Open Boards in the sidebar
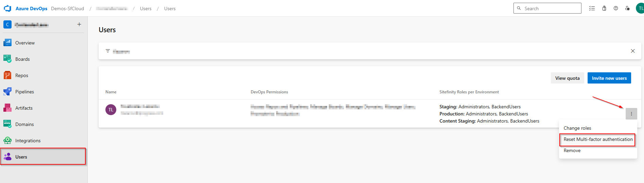This screenshot has height=183, width=644. (x=43, y=59)
